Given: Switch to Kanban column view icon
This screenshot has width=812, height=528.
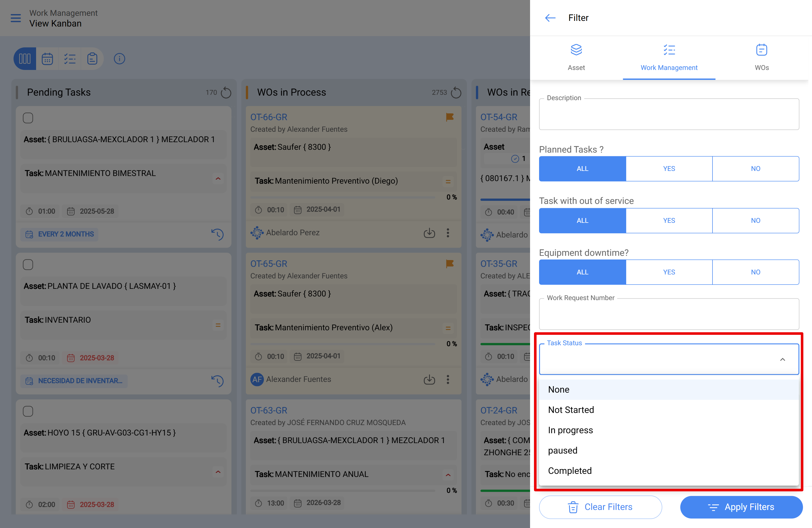Looking at the screenshot, I should (x=25, y=59).
